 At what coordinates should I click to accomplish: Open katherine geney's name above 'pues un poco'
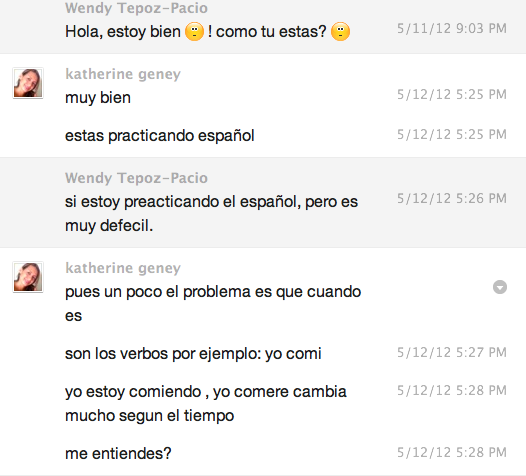[x=123, y=268]
